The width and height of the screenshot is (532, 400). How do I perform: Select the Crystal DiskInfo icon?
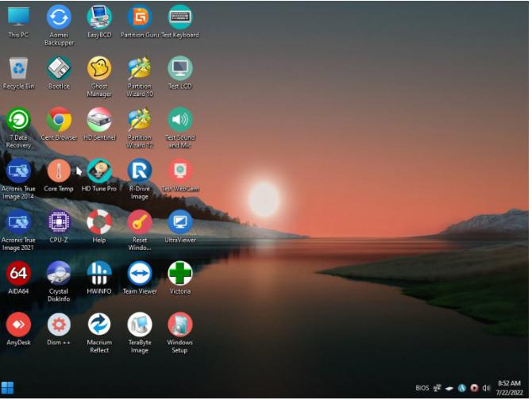59,274
